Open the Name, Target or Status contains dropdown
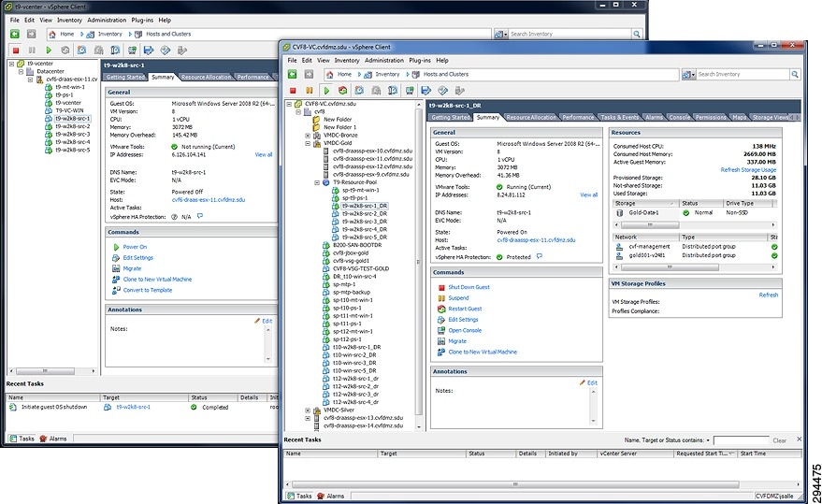 click(708, 440)
